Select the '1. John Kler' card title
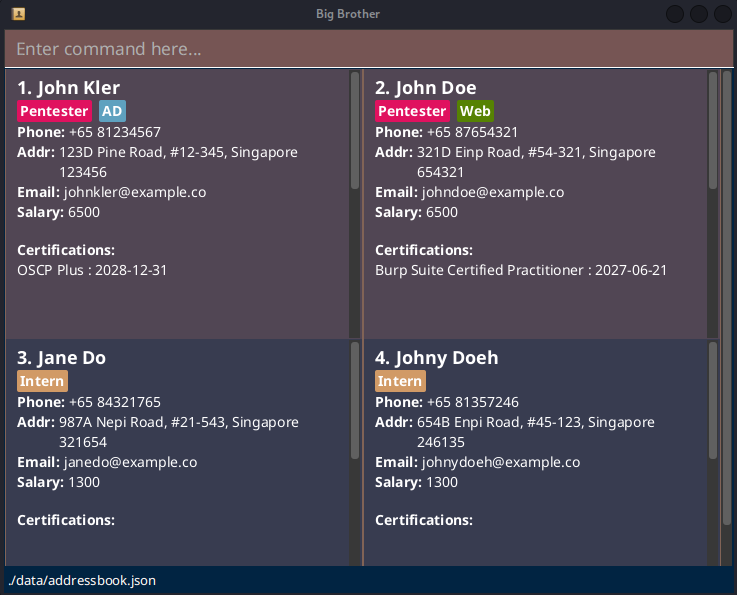 69,88
